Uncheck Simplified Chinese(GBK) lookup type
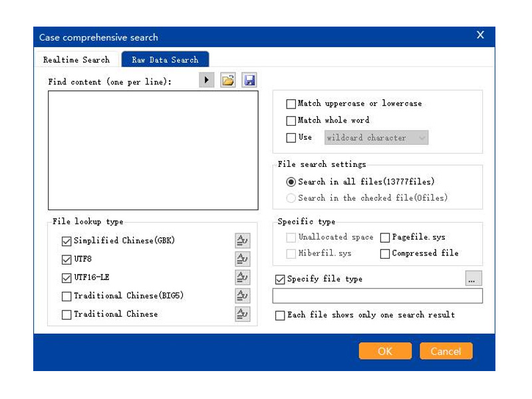Screen dimensions: 532x399 66,241
